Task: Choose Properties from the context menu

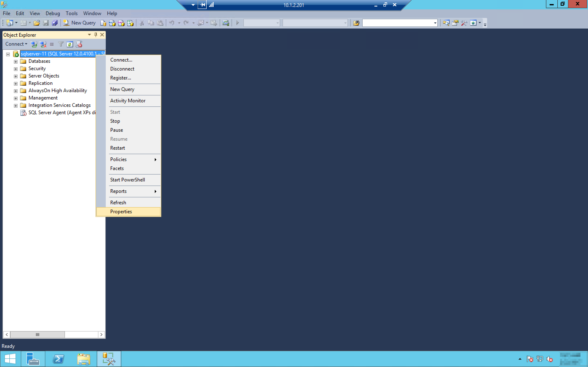Action: pos(121,211)
